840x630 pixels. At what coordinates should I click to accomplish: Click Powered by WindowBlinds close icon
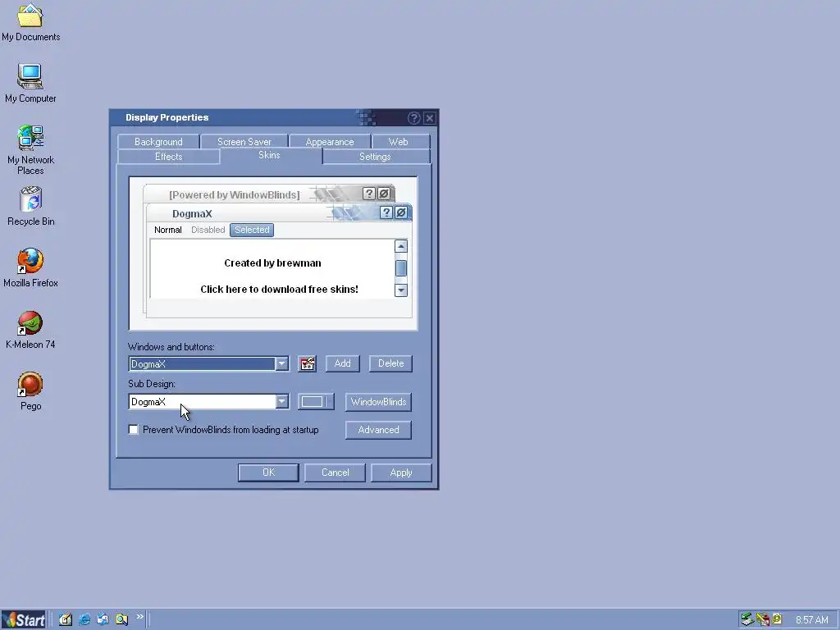384,194
